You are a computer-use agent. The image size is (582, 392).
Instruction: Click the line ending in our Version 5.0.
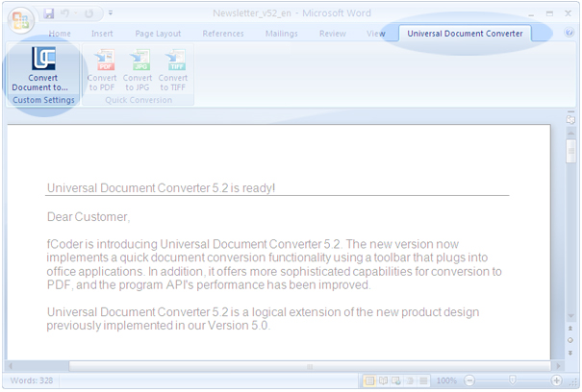[x=158, y=326]
